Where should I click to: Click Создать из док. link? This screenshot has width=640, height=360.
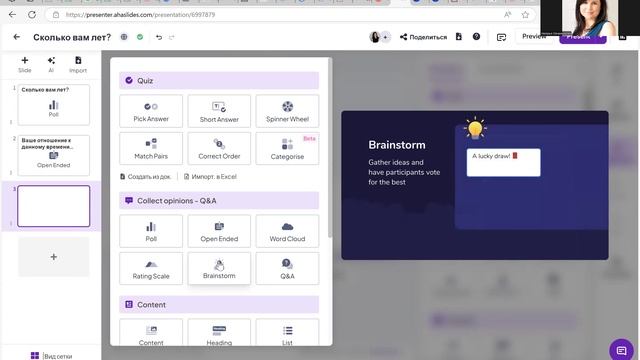(145, 177)
